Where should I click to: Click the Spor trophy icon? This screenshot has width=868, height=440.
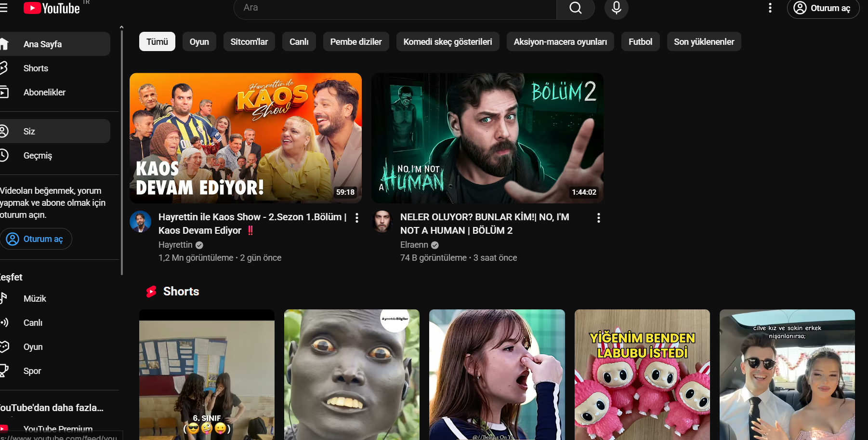pyautogui.click(x=4, y=371)
